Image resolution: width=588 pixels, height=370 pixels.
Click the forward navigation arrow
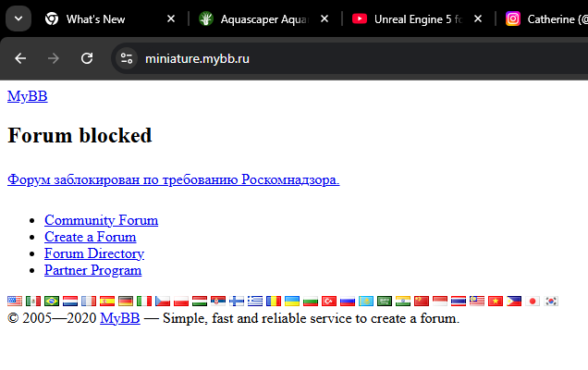(x=54, y=58)
